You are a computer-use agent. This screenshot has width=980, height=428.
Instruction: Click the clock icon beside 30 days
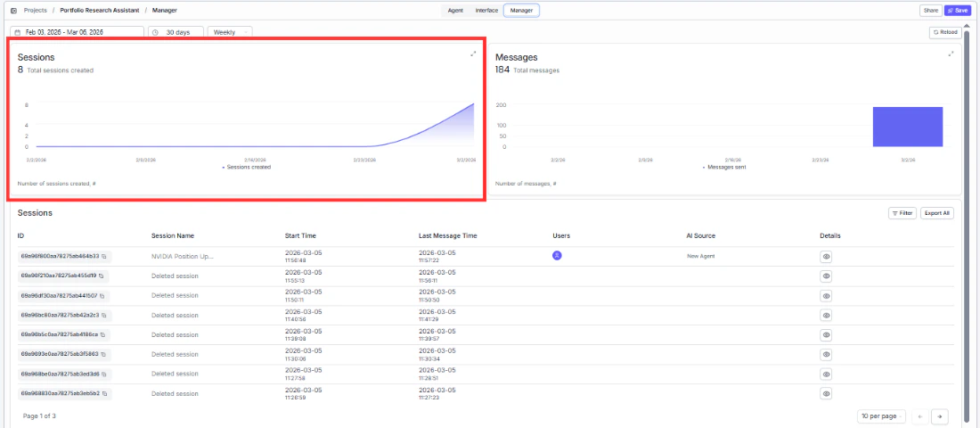click(155, 32)
